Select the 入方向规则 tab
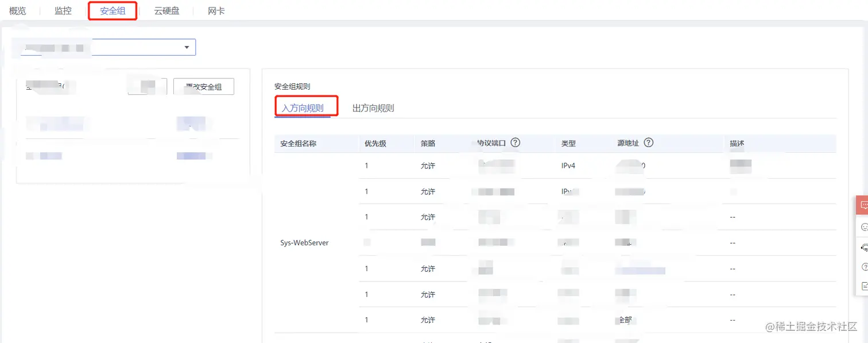Viewport: 868px width, 343px height. 303,108
